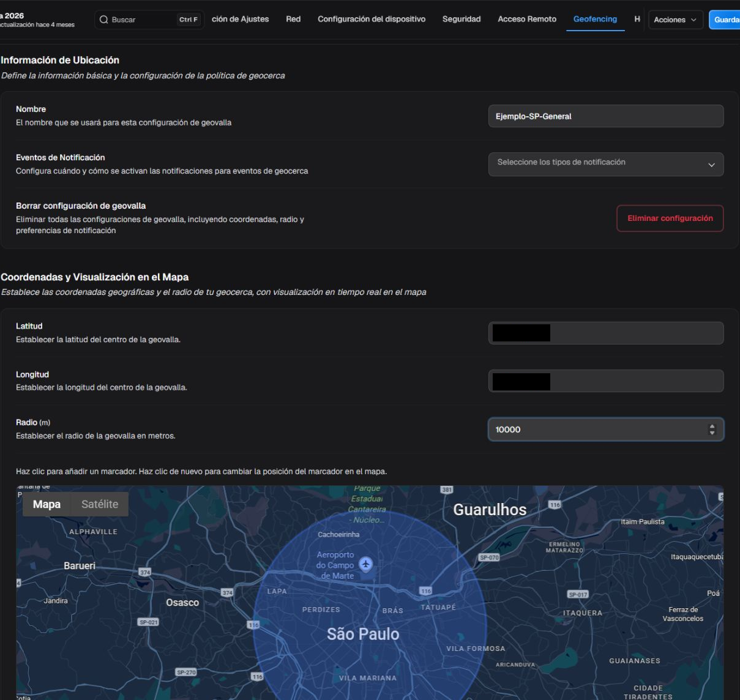Click the ITAQUERA label on map

tap(583, 613)
